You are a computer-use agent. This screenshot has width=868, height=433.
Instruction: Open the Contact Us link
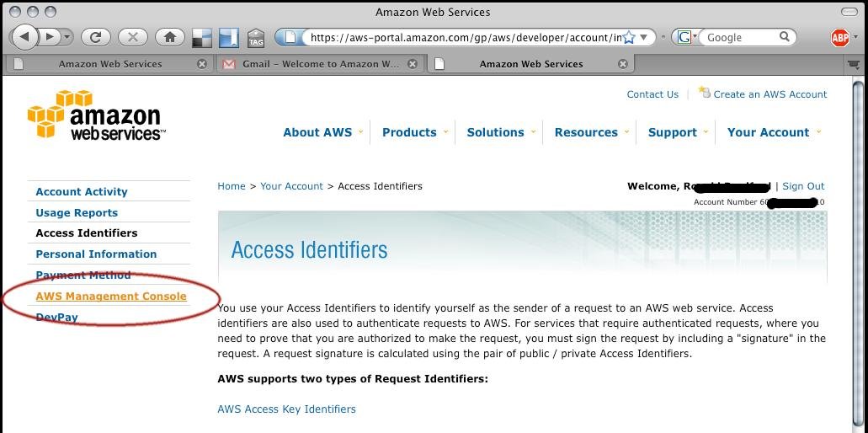pos(652,94)
